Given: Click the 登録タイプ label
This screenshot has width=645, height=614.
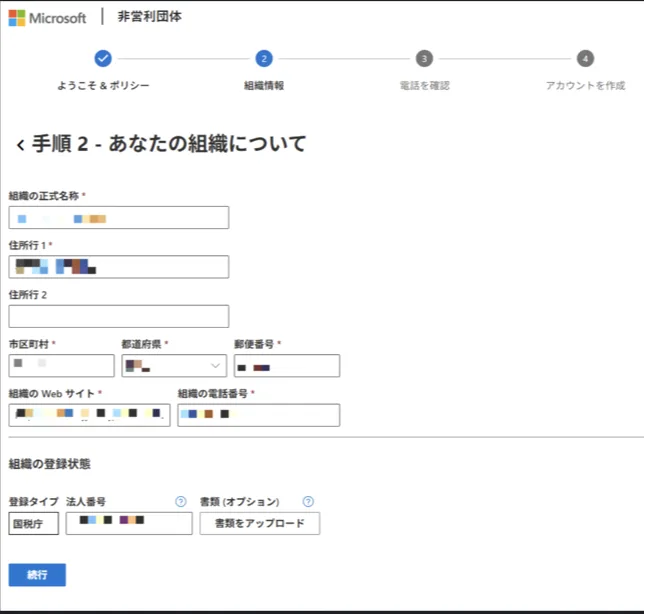Looking at the screenshot, I should point(34,502).
